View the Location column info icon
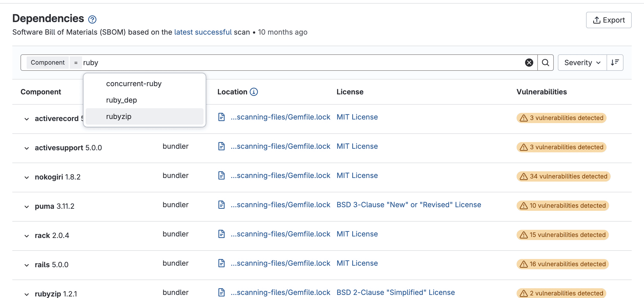644x298 pixels. coord(253,92)
